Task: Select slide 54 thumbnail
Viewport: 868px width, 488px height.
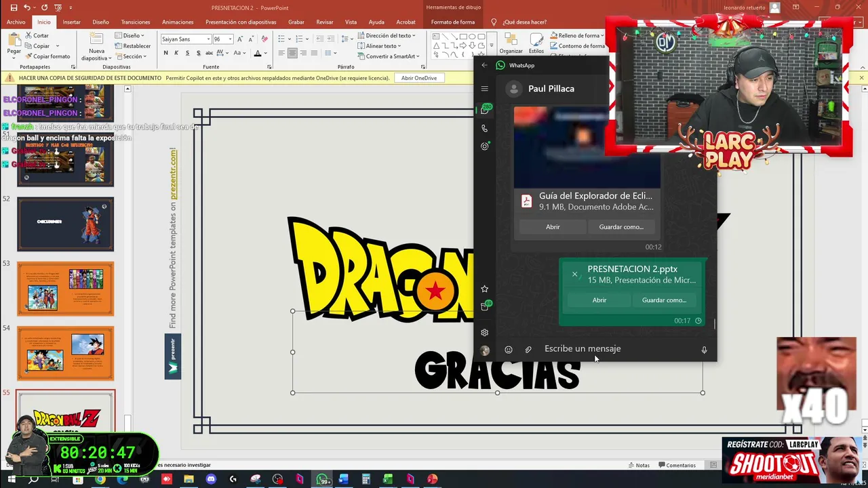Action: 66,353
